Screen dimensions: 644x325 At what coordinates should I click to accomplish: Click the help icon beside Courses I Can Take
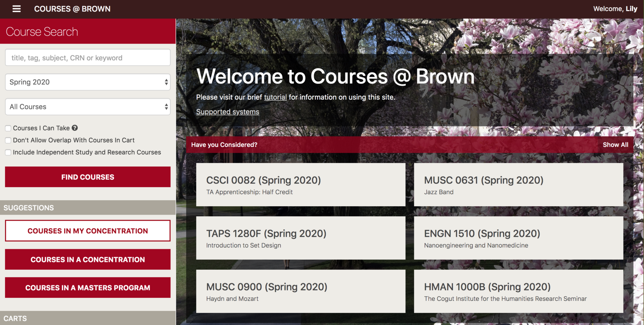pos(75,128)
